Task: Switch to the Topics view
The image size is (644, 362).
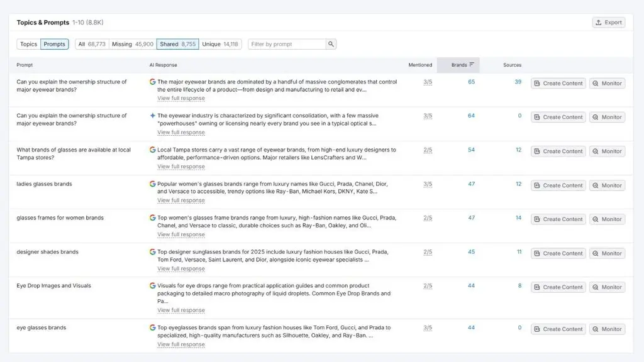Action: (x=28, y=44)
